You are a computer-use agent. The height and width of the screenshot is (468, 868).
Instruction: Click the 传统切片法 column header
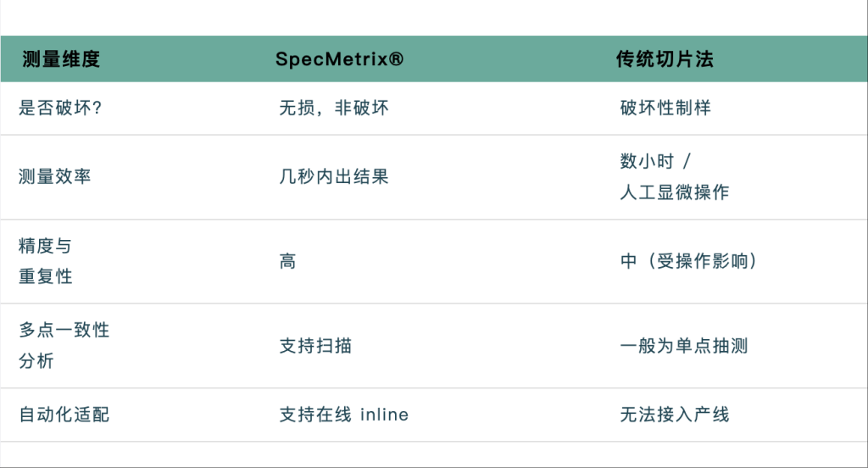pos(665,58)
